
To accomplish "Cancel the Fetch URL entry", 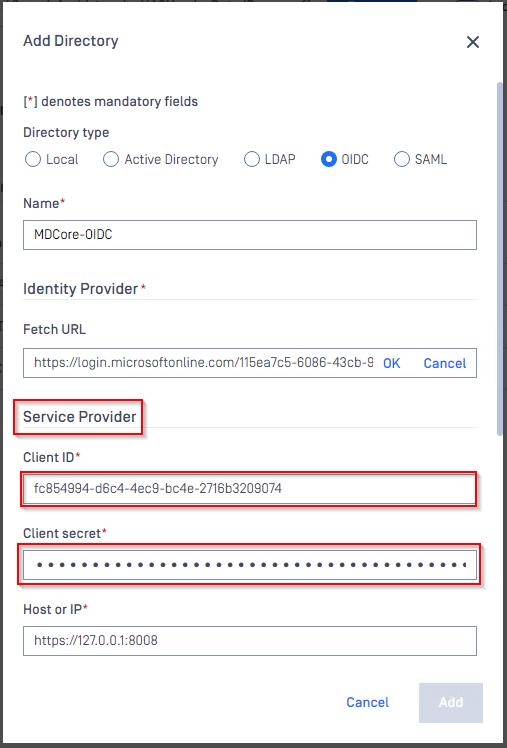I will click(445, 364).
